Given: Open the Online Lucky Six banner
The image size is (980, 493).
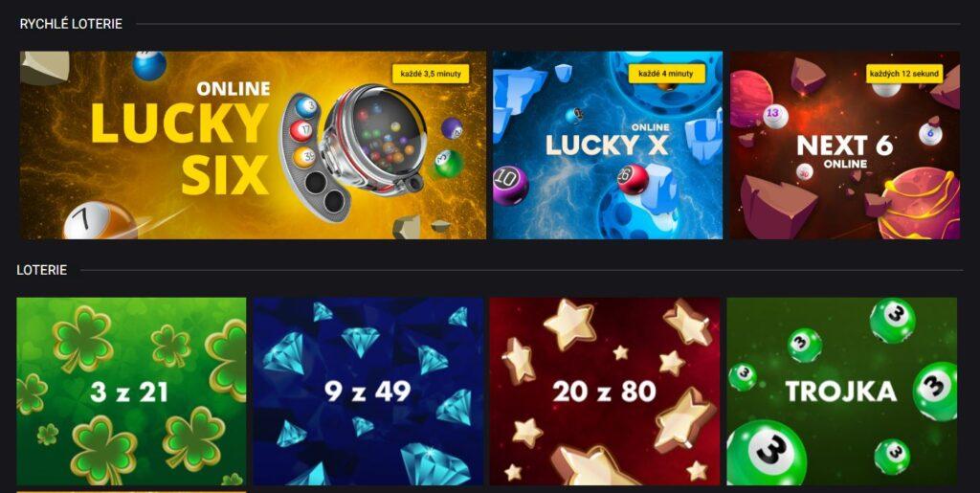Looking at the screenshot, I should pos(253,145).
